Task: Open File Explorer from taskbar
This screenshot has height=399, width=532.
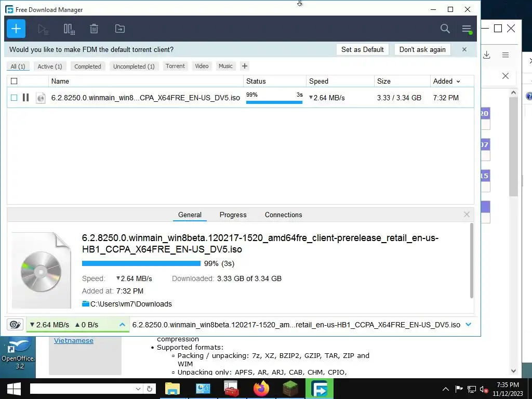Action: click(172, 389)
